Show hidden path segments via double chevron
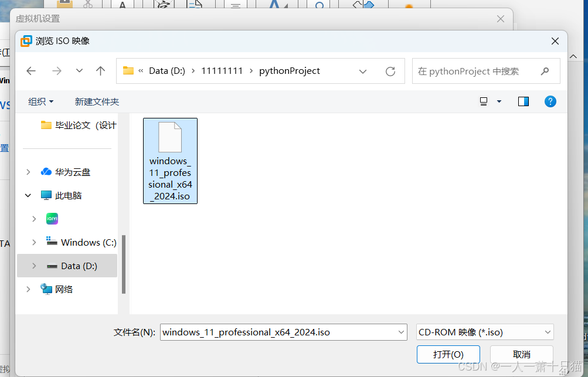588x377 pixels. coord(141,71)
